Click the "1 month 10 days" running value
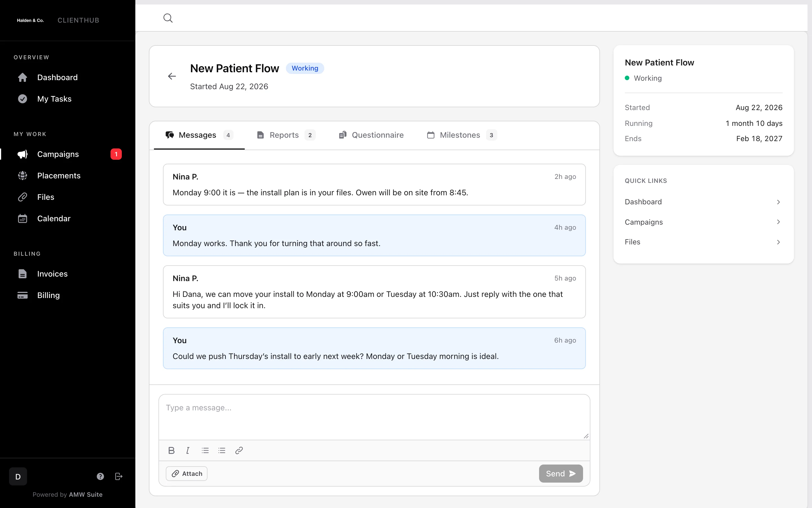 754,123
